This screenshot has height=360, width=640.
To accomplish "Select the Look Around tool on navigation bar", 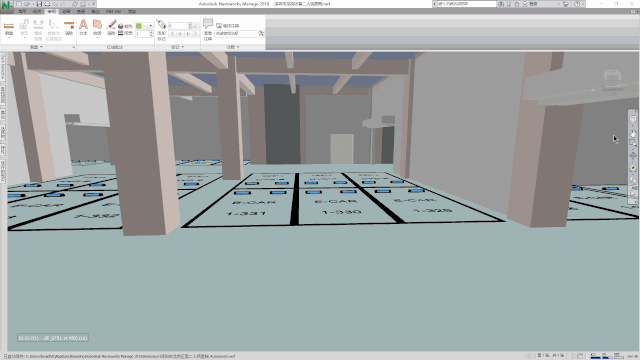I will click(x=633, y=168).
